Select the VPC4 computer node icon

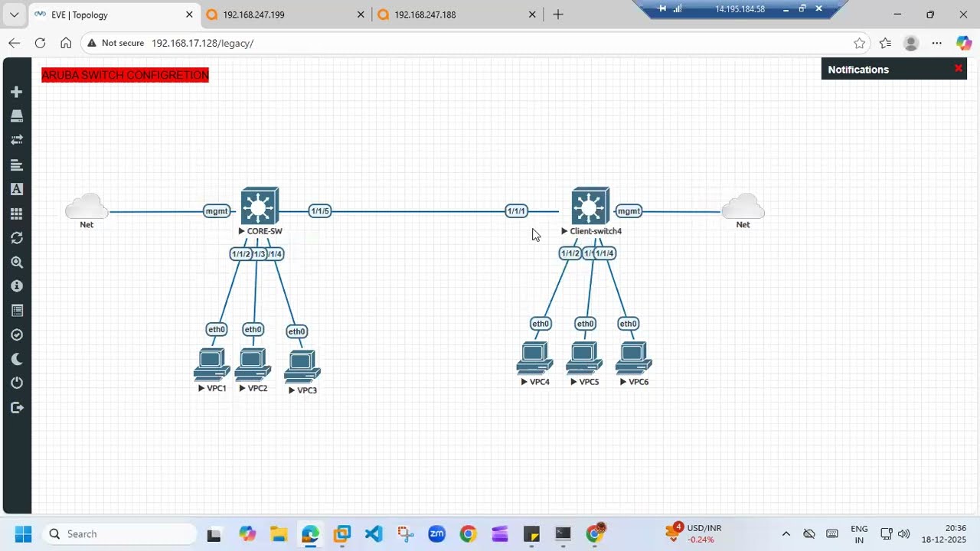[x=534, y=357]
